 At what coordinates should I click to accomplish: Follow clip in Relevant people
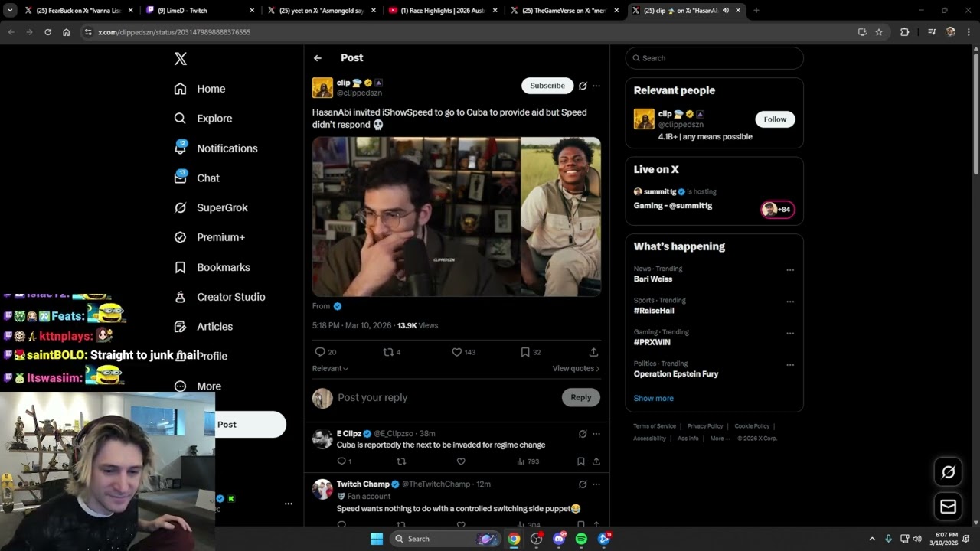point(775,119)
